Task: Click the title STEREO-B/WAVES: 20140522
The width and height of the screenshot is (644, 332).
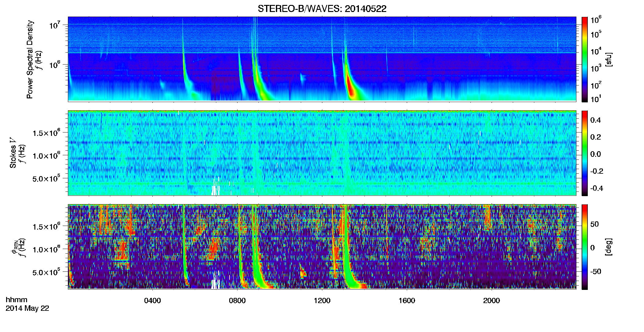Action: click(x=322, y=9)
